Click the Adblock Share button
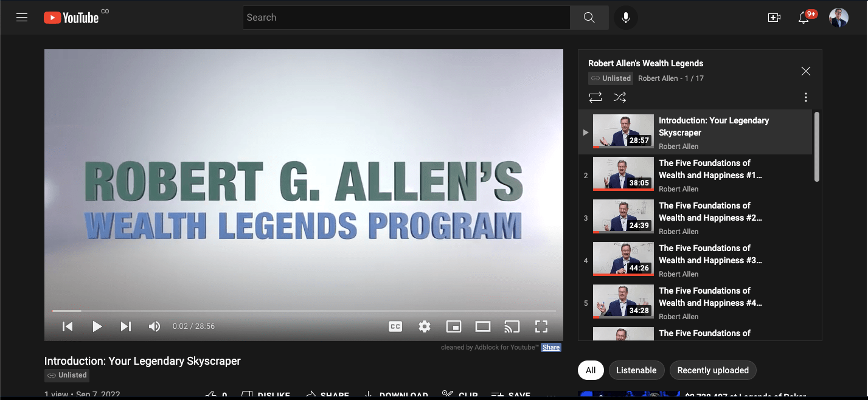The height and width of the screenshot is (400, 868). click(551, 348)
